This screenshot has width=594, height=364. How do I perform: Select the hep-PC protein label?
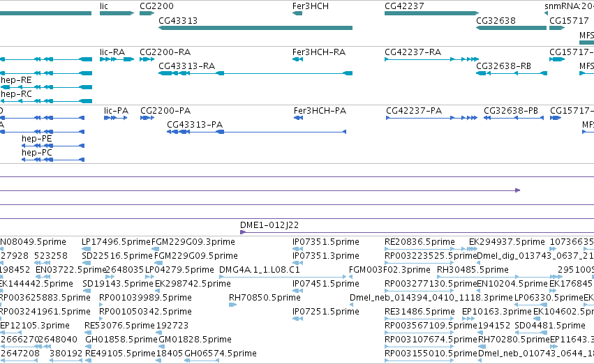click(37, 153)
